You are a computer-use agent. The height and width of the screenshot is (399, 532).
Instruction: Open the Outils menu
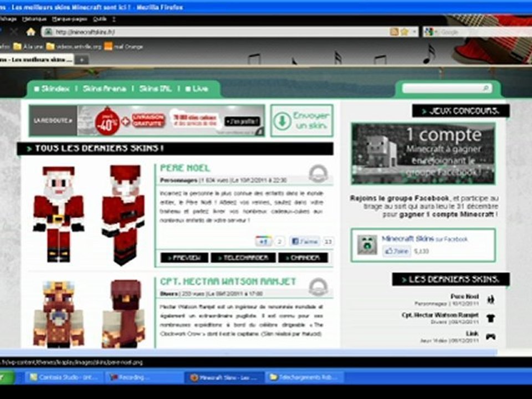pos(100,19)
